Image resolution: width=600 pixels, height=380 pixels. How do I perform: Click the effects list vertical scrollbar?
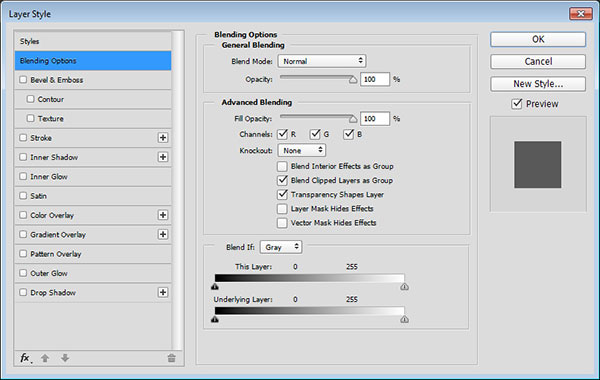[177, 190]
